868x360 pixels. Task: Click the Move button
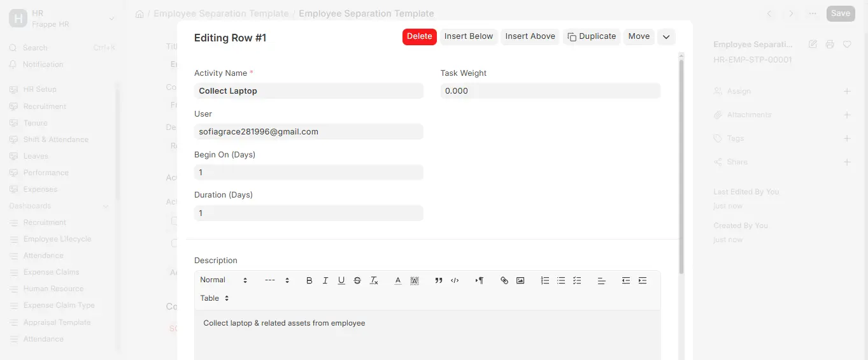[639, 36]
